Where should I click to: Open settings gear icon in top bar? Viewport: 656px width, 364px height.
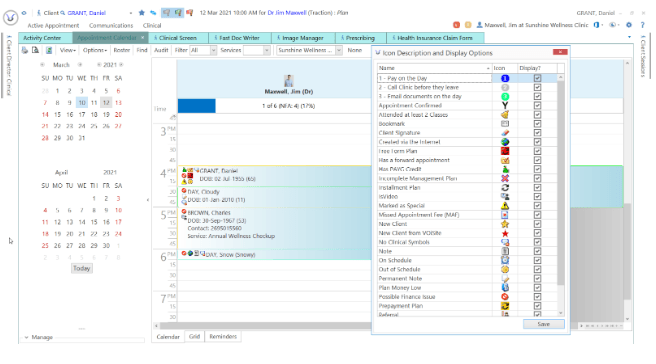click(x=628, y=25)
